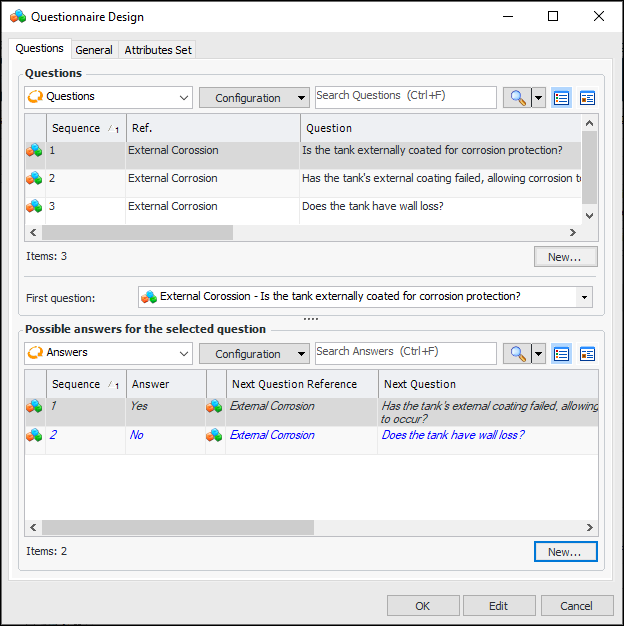Click the search magnifier icon in Questions panel
The height and width of the screenshot is (626, 624).
(516, 98)
